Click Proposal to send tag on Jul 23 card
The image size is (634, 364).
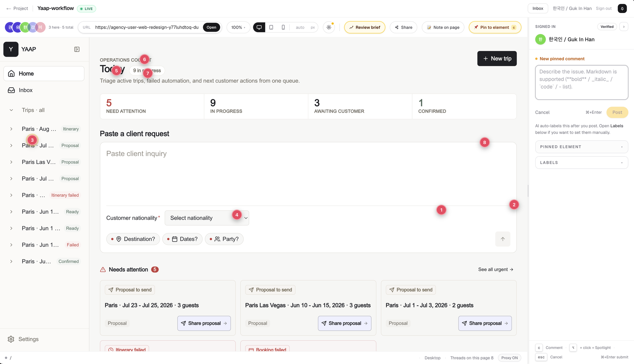tap(130, 290)
